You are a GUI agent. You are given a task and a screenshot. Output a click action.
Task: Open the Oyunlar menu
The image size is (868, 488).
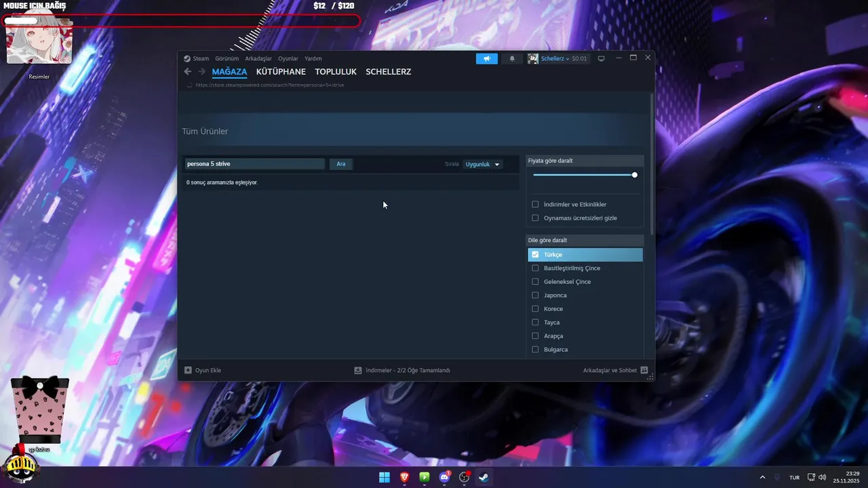click(x=288, y=58)
